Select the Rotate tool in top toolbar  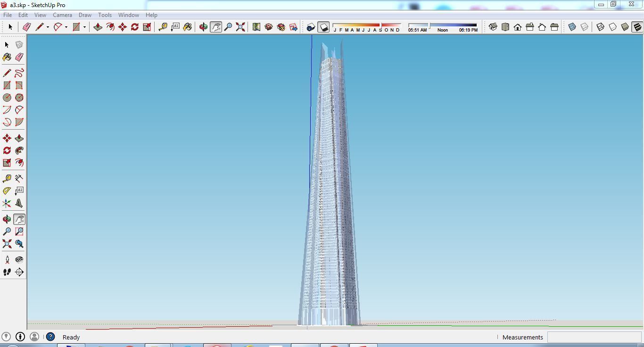click(134, 27)
